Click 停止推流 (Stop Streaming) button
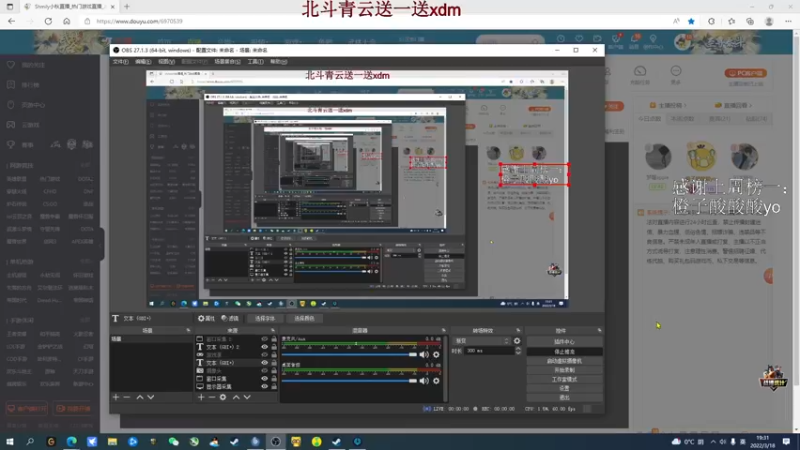This screenshot has height=450, width=800. (564, 352)
